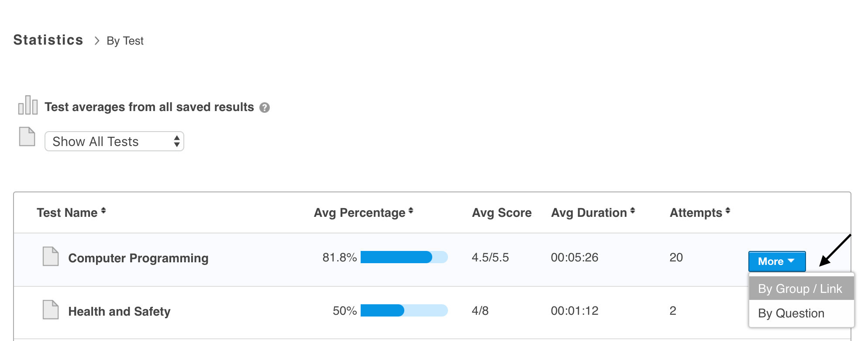Click the 81.8% percentage progress bar
Screen dimensions: 868x341
(x=404, y=257)
